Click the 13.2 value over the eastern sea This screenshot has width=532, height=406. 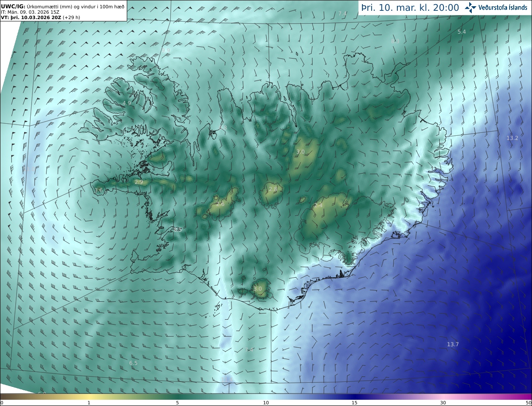tap(512, 138)
